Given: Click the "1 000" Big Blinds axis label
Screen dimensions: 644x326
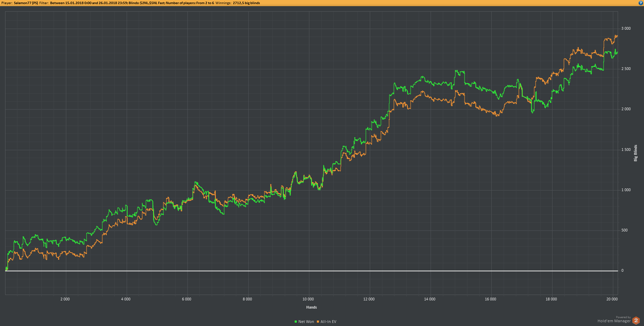Looking at the screenshot, I should [x=626, y=190].
